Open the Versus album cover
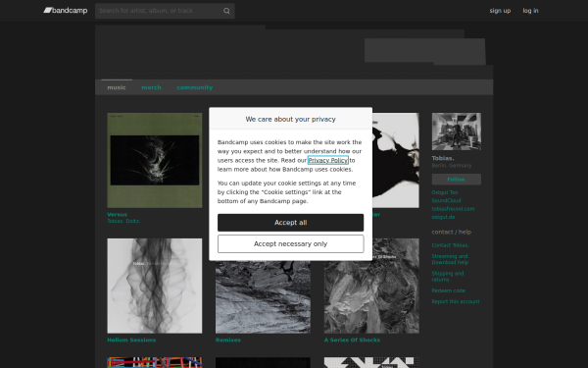This screenshot has height=368, width=588. tap(155, 160)
